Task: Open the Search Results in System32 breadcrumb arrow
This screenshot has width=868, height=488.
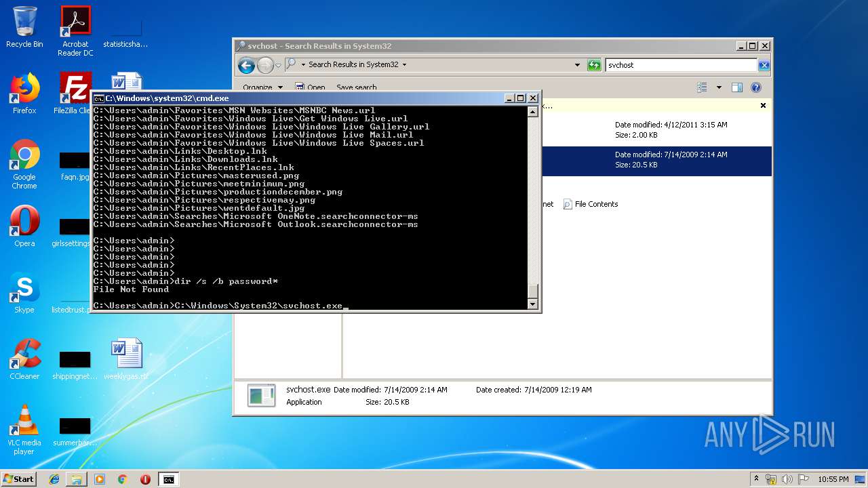Action: pyautogui.click(x=405, y=65)
